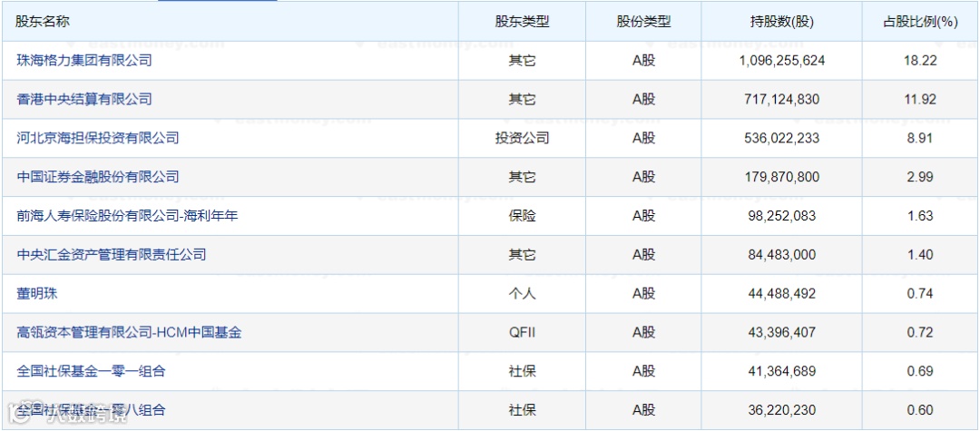Select share count 98,252,083

(x=782, y=216)
